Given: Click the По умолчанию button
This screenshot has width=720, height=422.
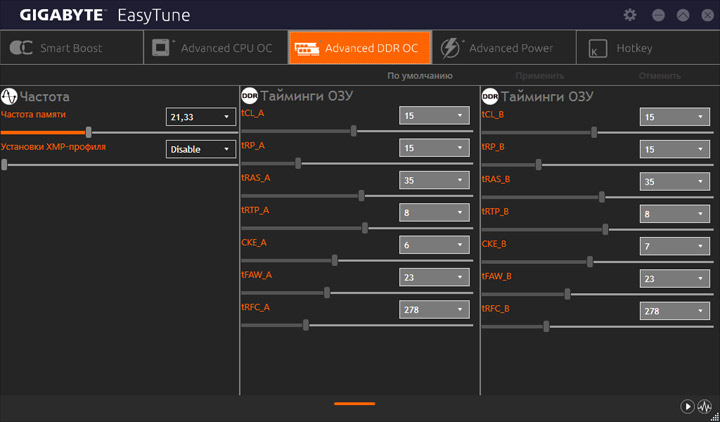Looking at the screenshot, I should tap(420, 76).
